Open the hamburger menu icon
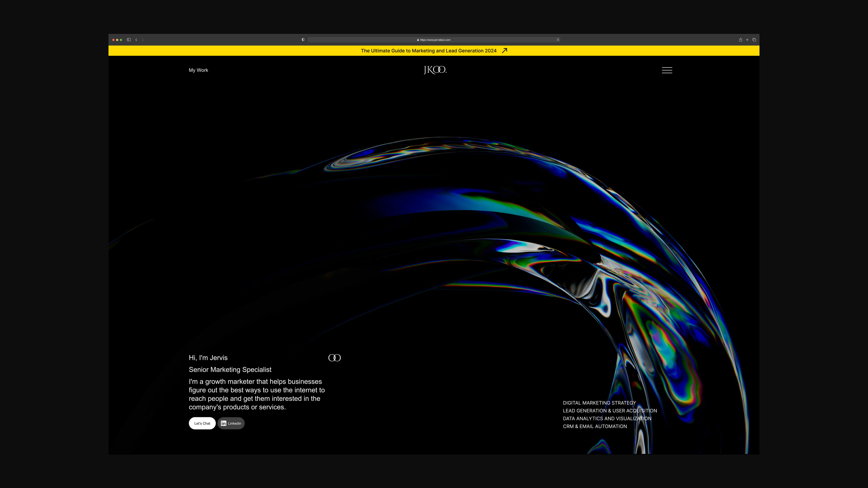 [667, 70]
